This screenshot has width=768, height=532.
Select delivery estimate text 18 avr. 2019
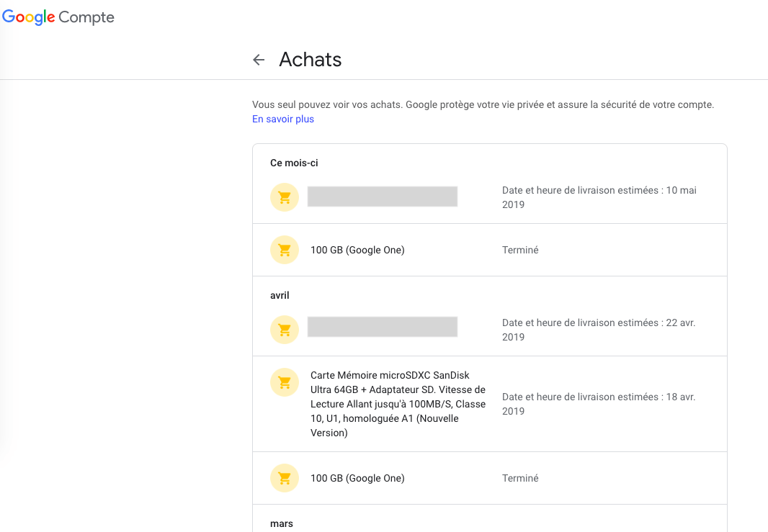599,404
